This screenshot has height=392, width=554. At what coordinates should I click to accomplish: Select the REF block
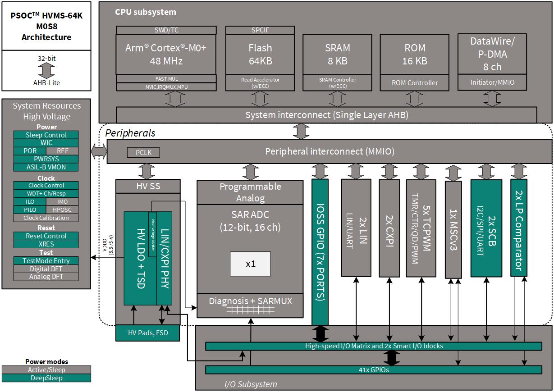63,151
